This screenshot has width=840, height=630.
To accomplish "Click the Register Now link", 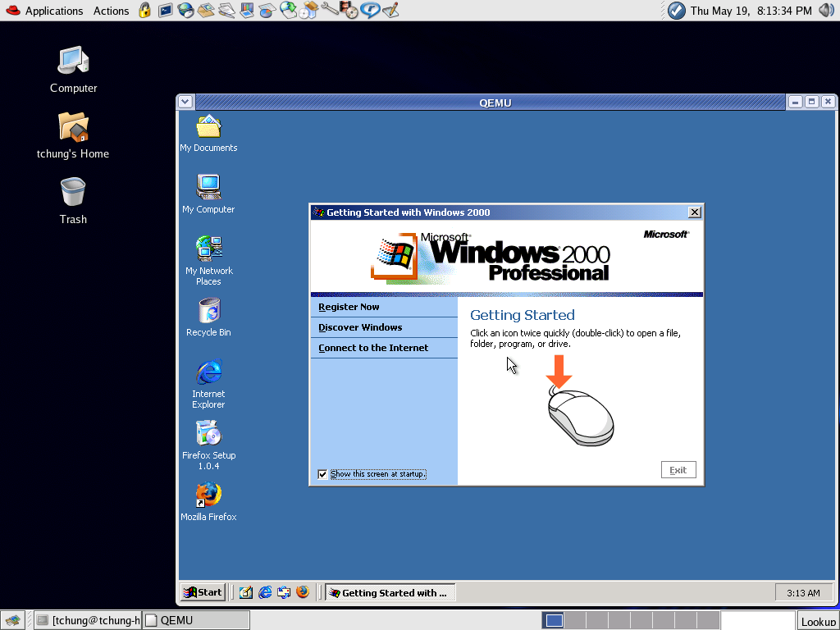I will pyautogui.click(x=349, y=307).
